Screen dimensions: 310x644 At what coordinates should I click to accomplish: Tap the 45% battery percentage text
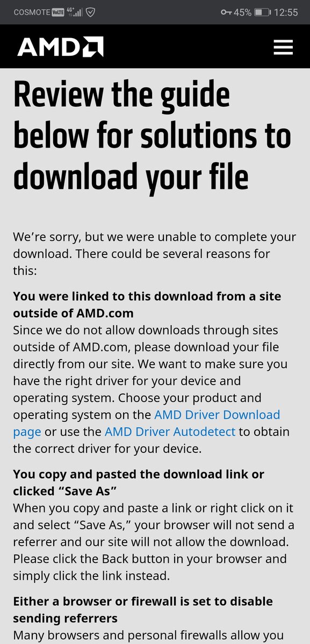point(242,12)
